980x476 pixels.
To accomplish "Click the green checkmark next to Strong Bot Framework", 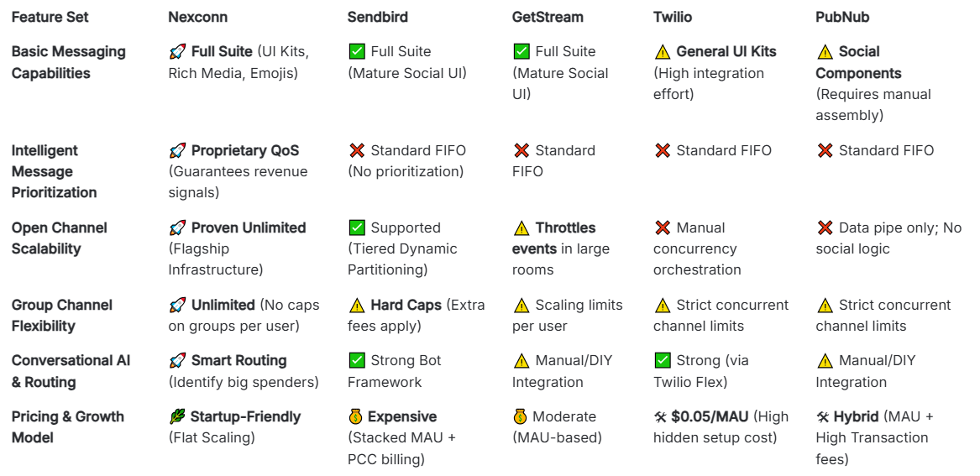I will (x=356, y=361).
